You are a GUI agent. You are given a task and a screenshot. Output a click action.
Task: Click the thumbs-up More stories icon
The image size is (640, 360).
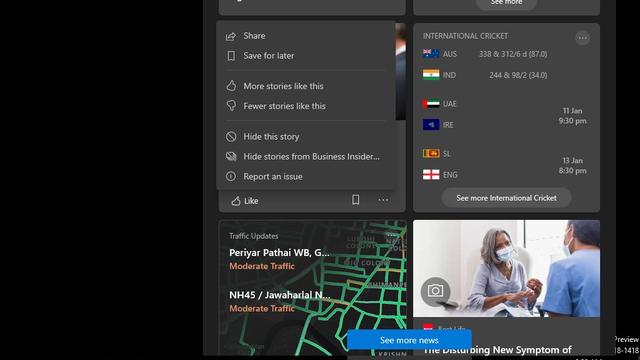pos(231,86)
